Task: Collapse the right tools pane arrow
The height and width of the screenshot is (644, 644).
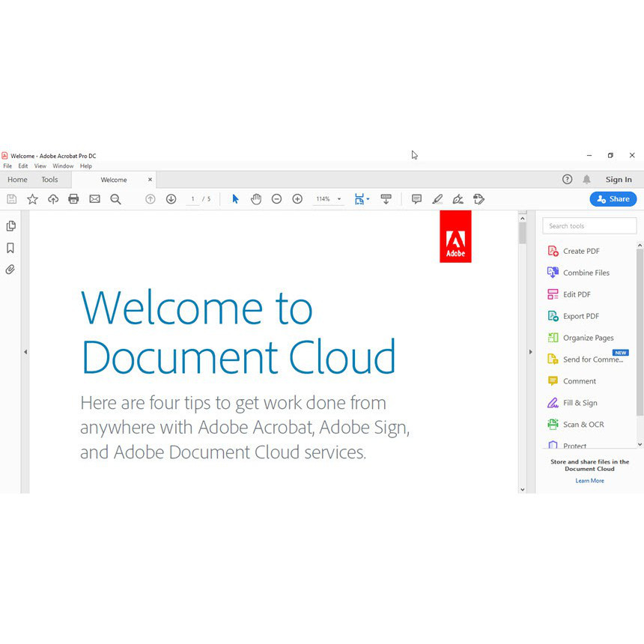Action: [x=531, y=352]
